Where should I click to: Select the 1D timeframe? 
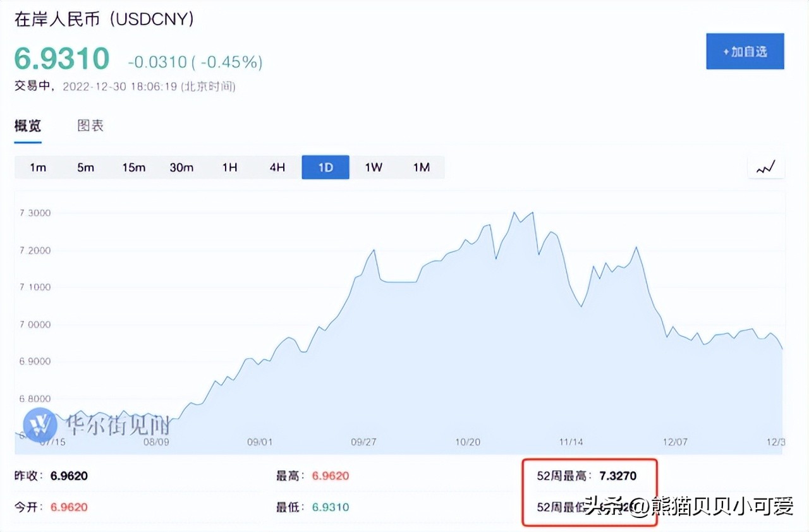pos(325,167)
